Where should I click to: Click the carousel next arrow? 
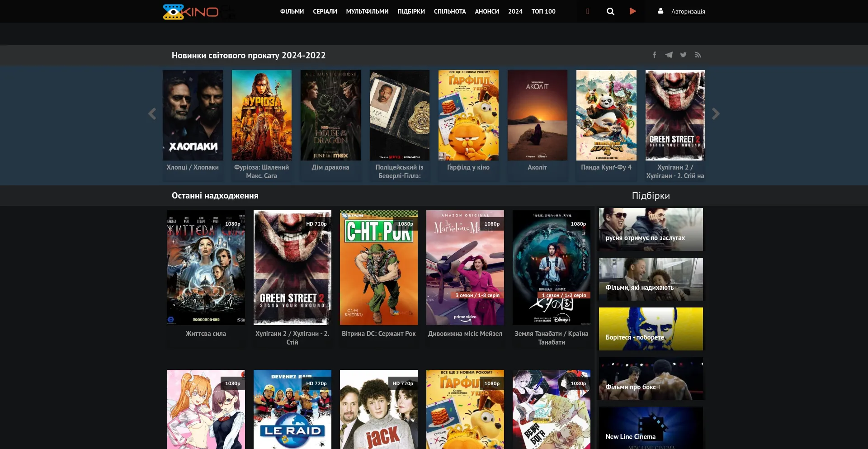coord(716,113)
